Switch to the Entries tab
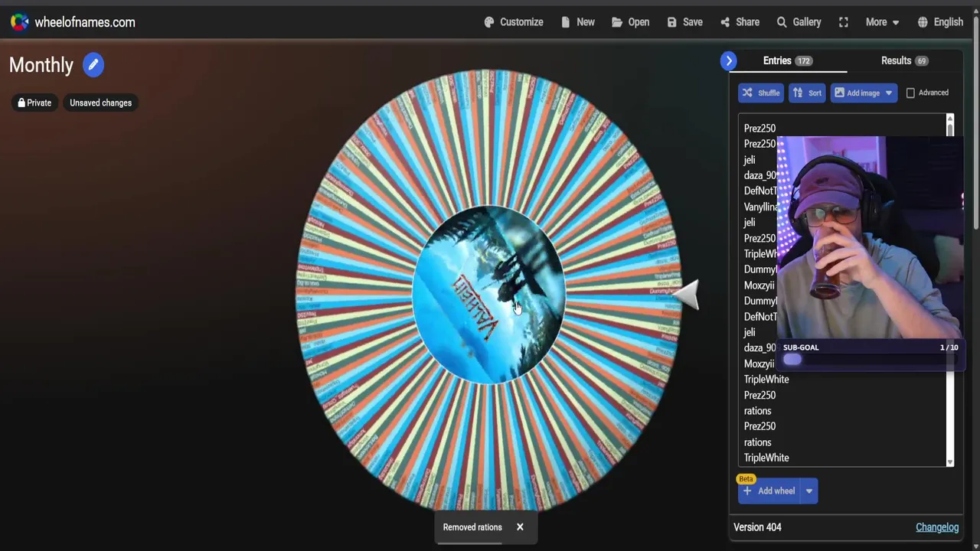Viewport: 980px width, 551px height. tap(788, 60)
